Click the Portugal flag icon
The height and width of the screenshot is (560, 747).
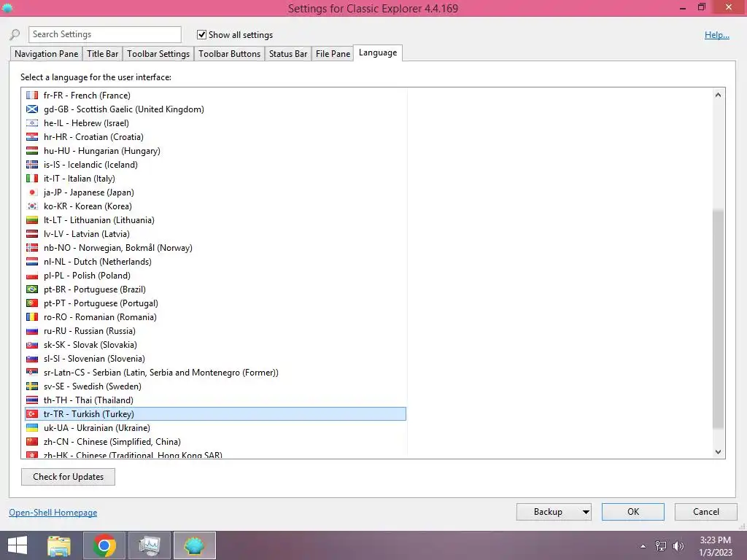[x=32, y=303]
